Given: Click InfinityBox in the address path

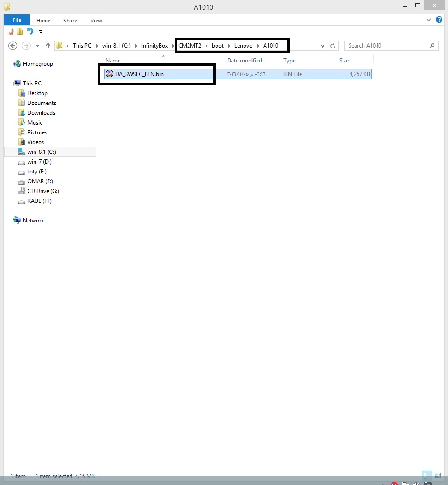Looking at the screenshot, I should tap(154, 46).
